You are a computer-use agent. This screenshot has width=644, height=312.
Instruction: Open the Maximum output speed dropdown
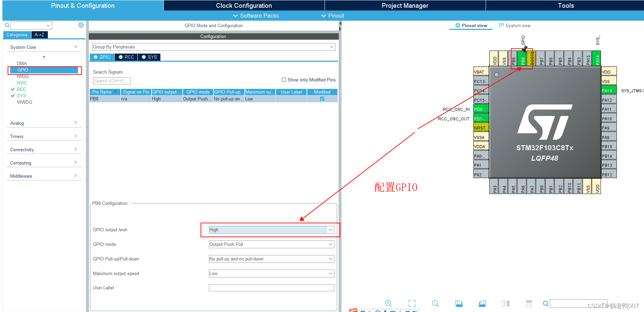click(x=272, y=273)
